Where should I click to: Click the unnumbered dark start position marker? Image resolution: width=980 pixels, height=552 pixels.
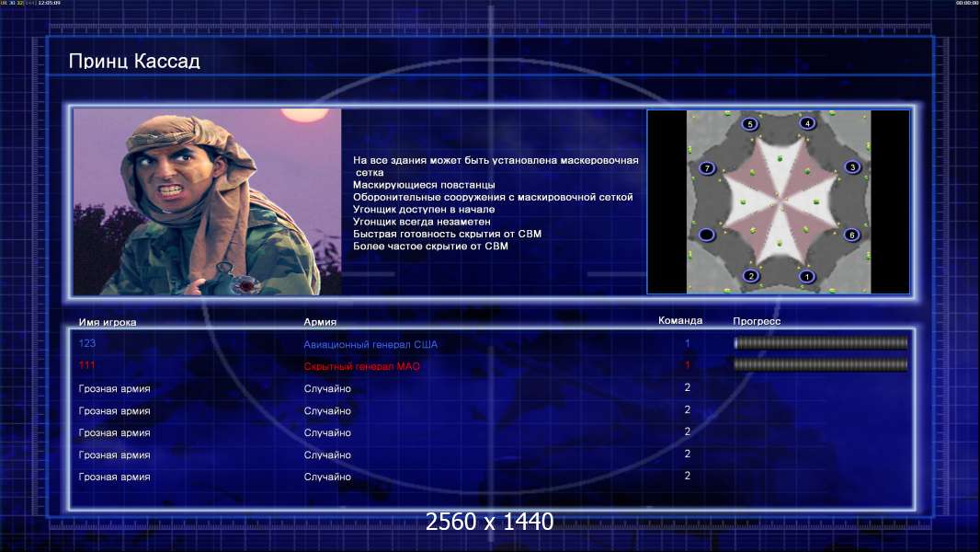point(706,235)
